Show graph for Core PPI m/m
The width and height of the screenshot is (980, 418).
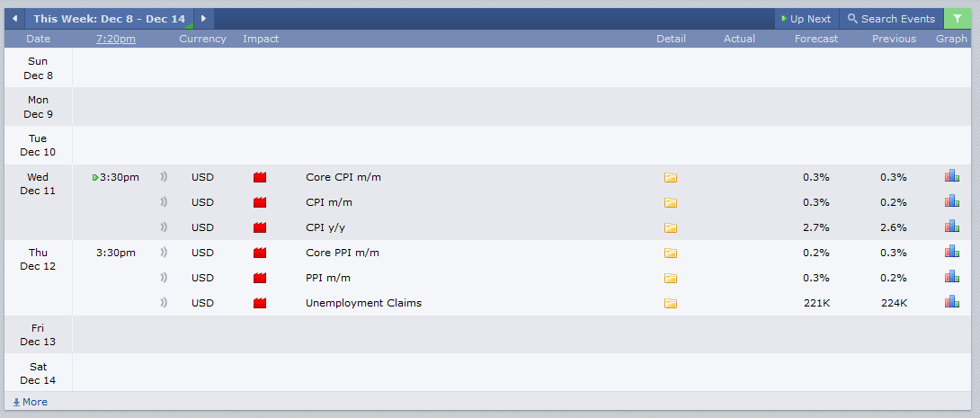[x=952, y=252]
